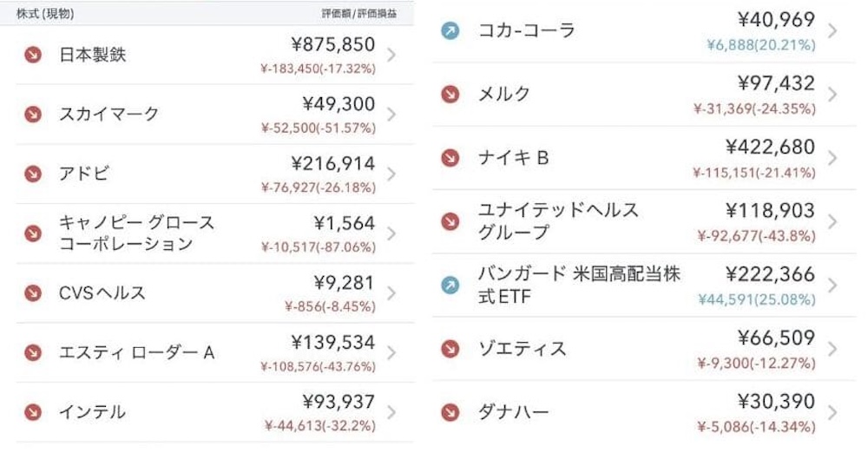
Task: Click the red down-arrow icon beside スカイマーク
Action: [33, 114]
